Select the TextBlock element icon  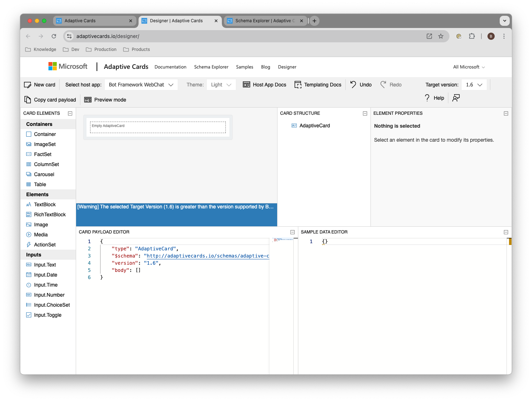[29, 204]
